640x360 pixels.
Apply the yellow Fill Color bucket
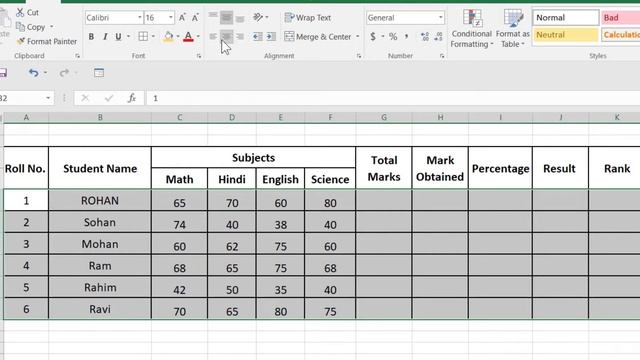[x=168, y=37]
